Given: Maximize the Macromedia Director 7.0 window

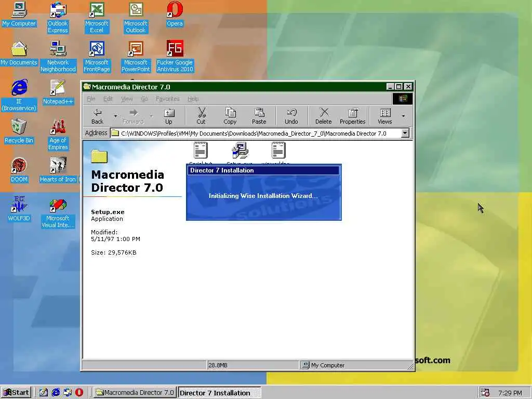Looking at the screenshot, I should (399, 87).
